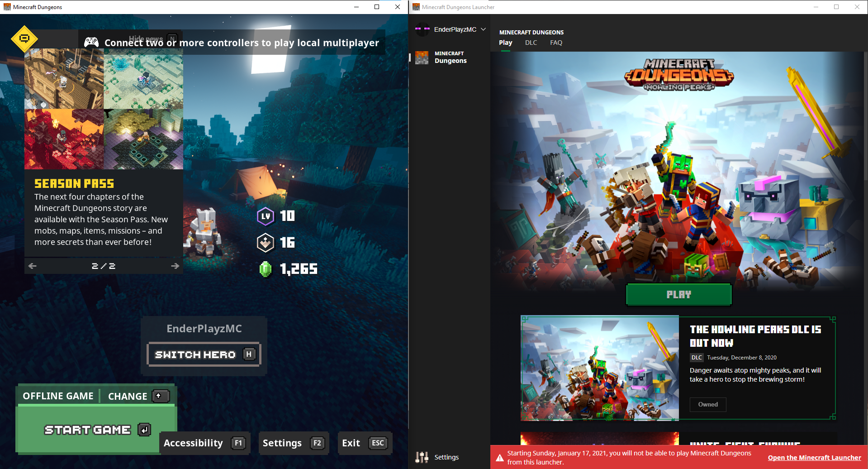This screenshot has height=469, width=868.
Task: Open the in-game Settings button
Action: pyautogui.click(x=294, y=443)
